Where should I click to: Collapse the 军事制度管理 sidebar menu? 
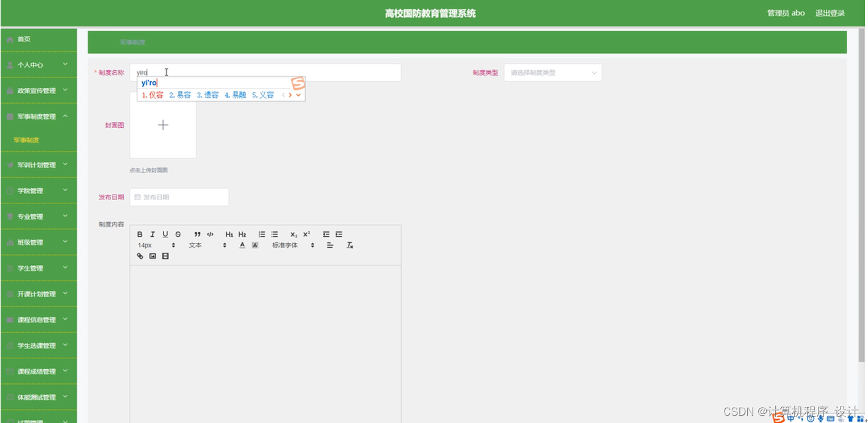point(39,116)
